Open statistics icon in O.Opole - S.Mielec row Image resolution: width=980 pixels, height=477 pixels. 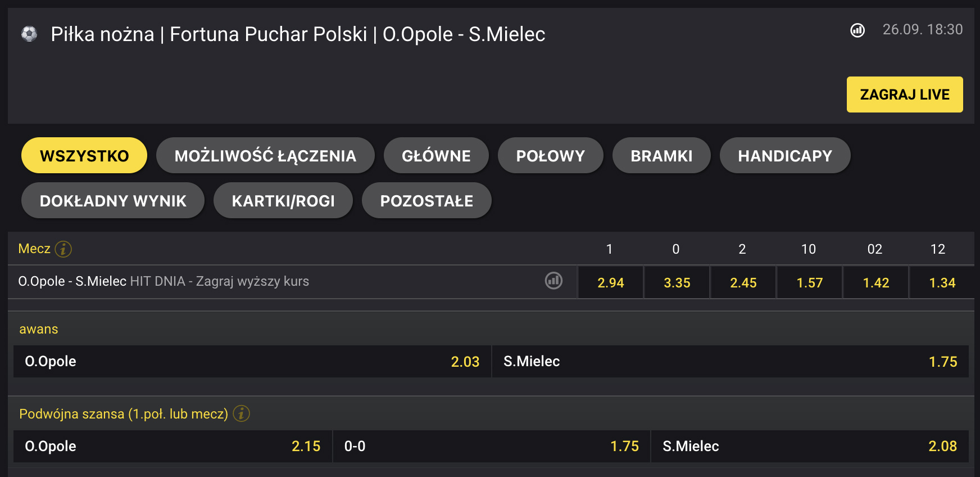coord(553,281)
